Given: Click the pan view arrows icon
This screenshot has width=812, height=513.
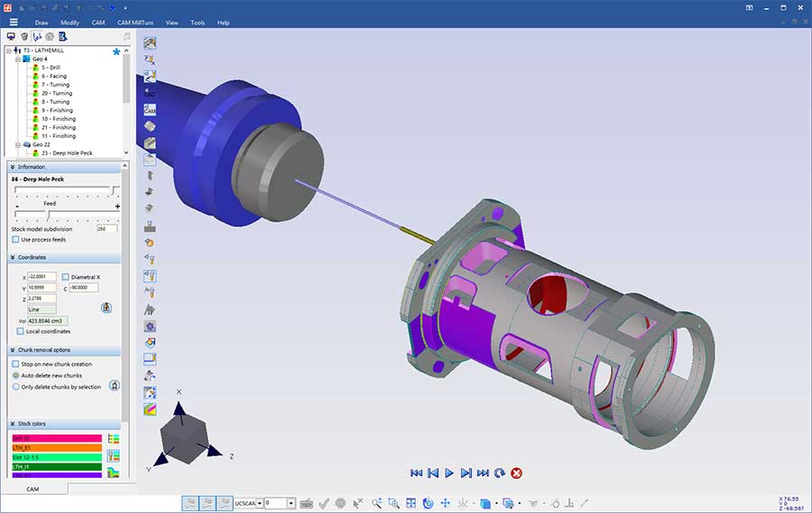Looking at the screenshot, I should (x=445, y=503).
